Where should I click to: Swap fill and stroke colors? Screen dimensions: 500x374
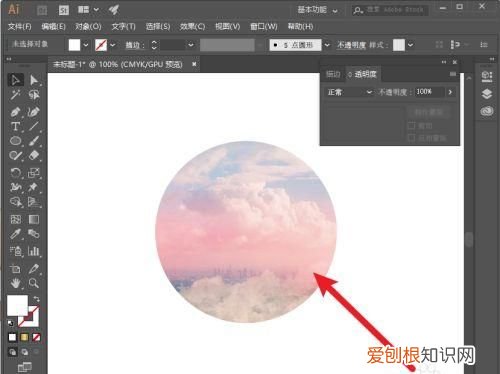pos(36,299)
